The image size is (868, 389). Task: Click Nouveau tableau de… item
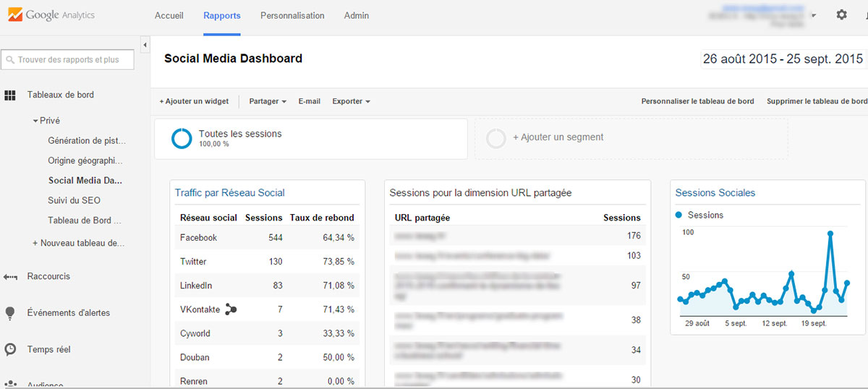click(x=78, y=244)
